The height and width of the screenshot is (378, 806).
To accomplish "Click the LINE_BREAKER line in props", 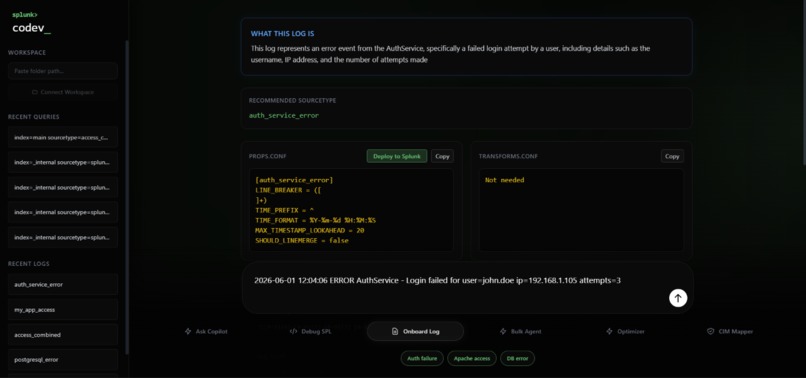I will 288,190.
